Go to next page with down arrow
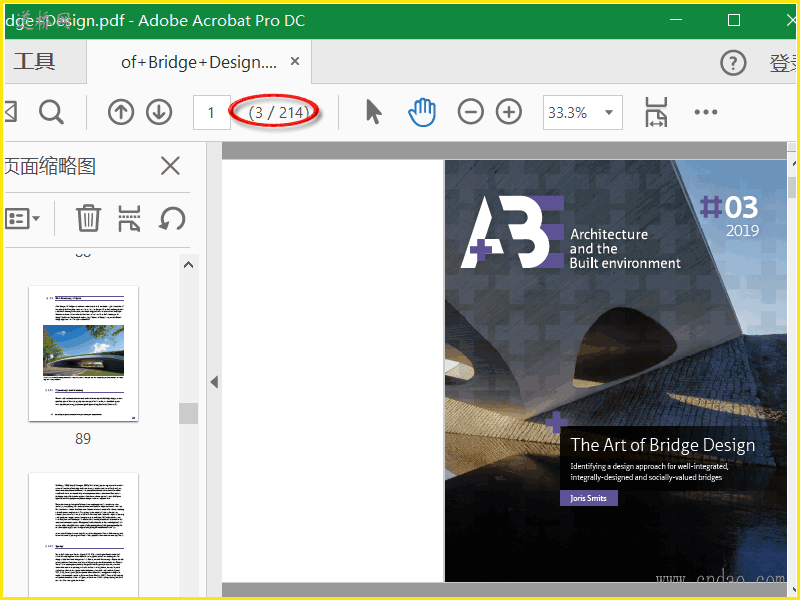This screenshot has width=800, height=600. [x=159, y=112]
